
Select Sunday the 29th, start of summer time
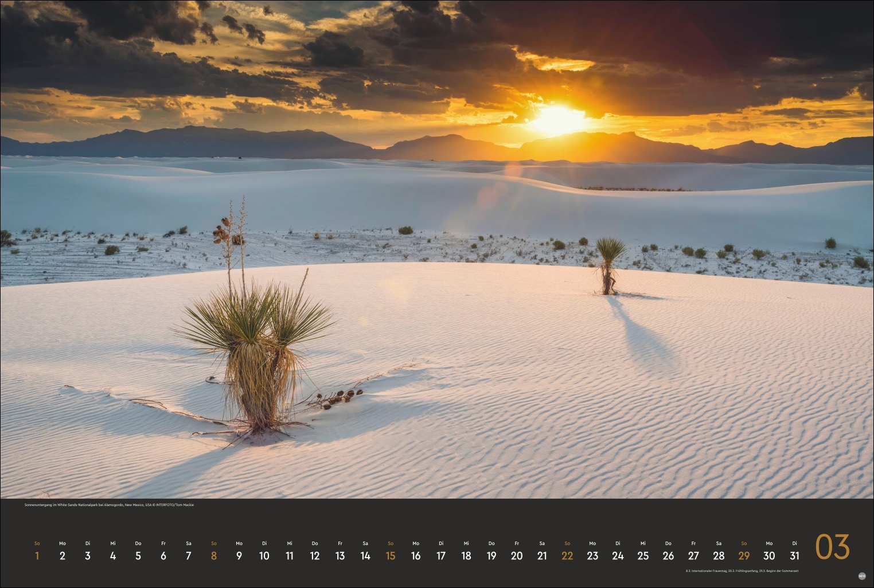(744, 555)
